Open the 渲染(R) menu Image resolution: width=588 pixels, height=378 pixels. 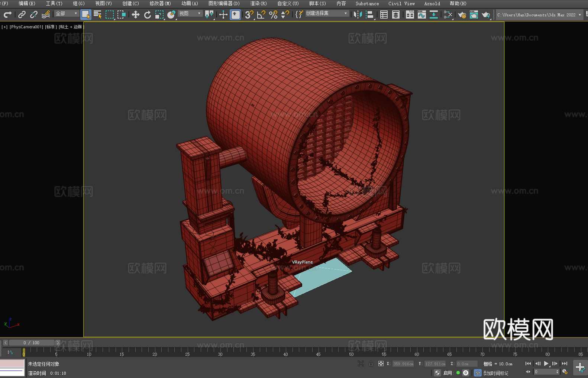click(258, 3)
